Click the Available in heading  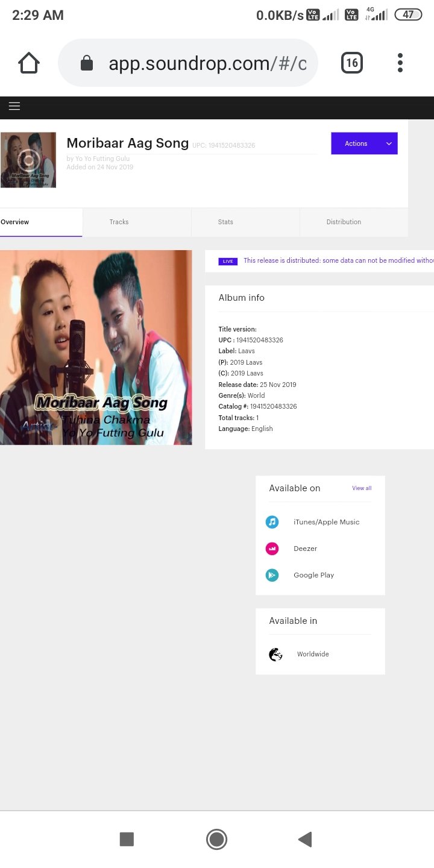click(293, 621)
